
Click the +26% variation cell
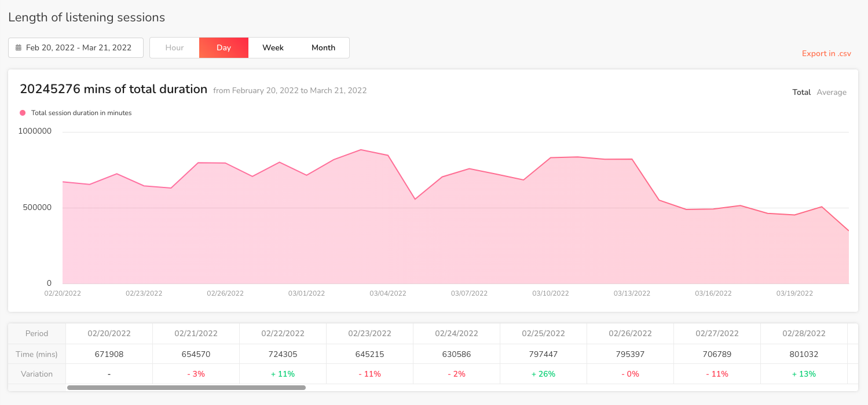coord(543,374)
